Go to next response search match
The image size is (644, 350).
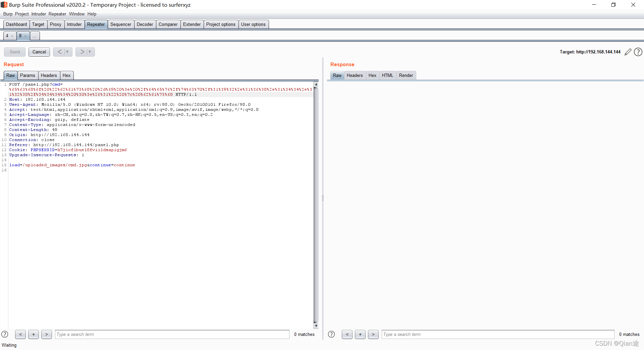[x=373, y=334]
